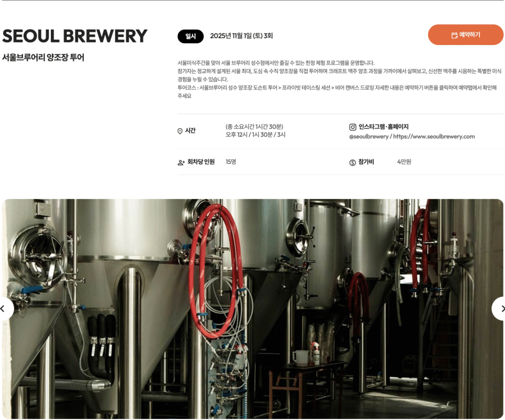Viewport: 505px width, 420px height.
Task: Click the SEOUL BREWERY heading
Action: pos(74,36)
